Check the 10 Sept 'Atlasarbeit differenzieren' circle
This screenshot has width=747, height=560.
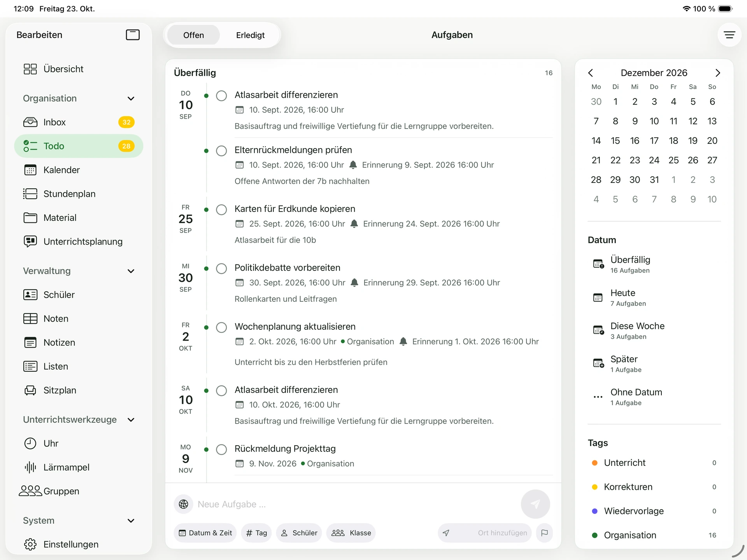click(221, 96)
